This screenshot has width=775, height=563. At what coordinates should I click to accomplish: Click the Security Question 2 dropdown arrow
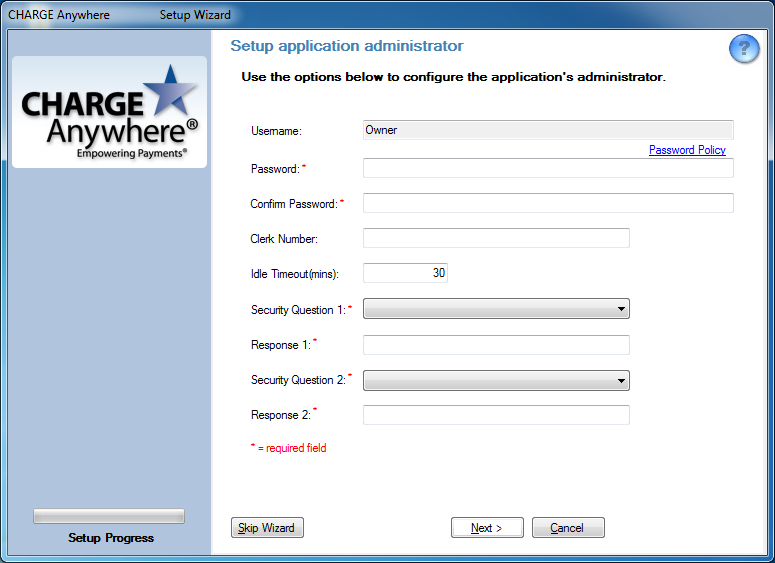pos(621,380)
